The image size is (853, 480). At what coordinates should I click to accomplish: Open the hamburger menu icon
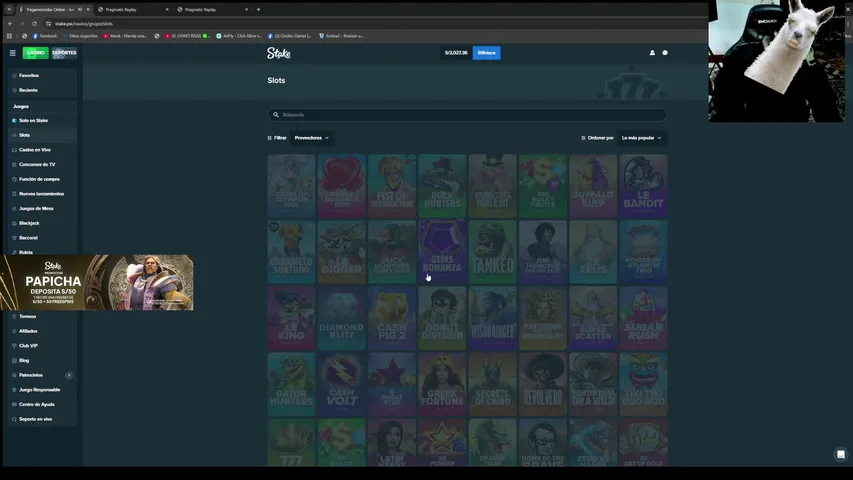point(13,53)
